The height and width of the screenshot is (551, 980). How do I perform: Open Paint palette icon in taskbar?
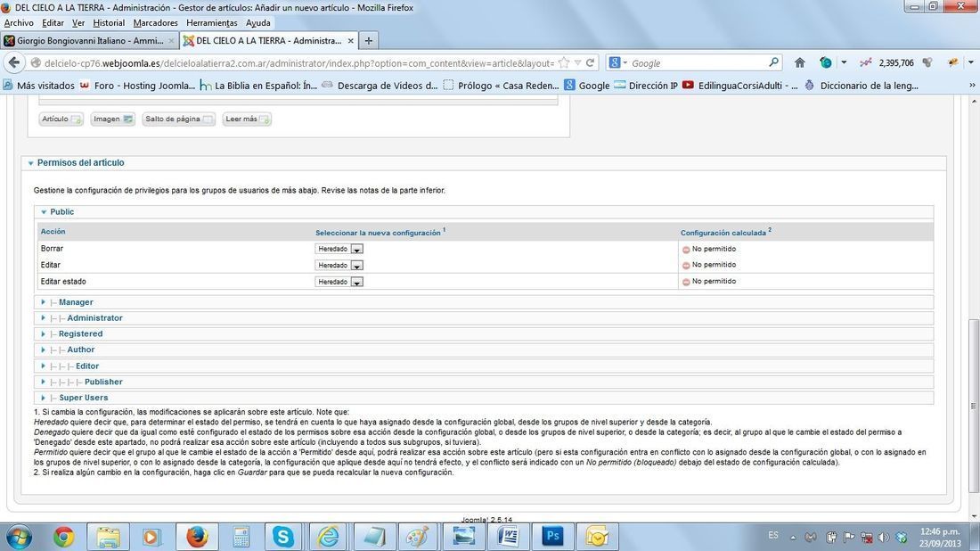(x=417, y=537)
